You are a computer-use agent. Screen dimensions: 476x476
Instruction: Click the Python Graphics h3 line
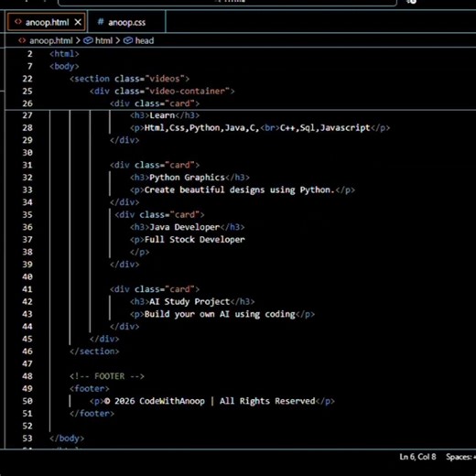189,178
